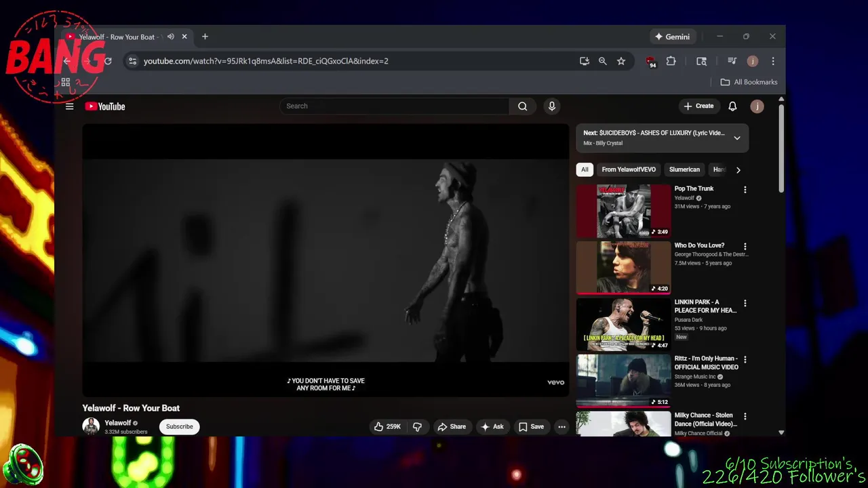The height and width of the screenshot is (488, 868).
Task: Like the video with 259K likes
Action: (387, 427)
